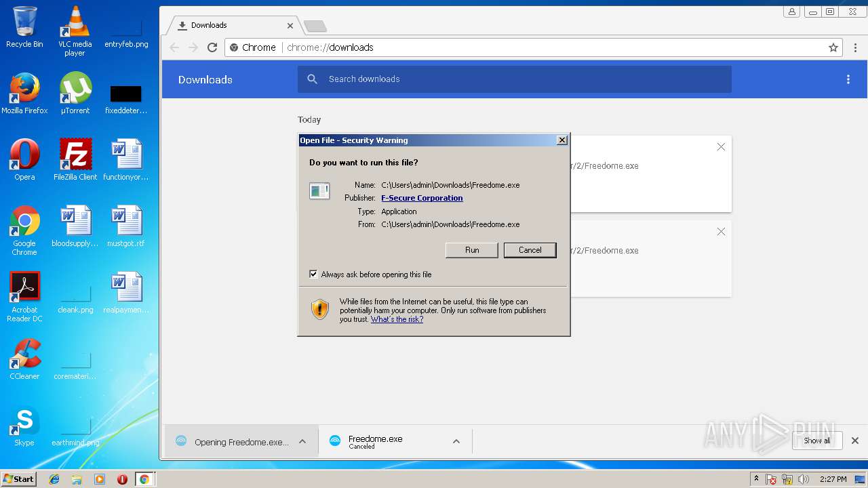Launch VLC media player shortcut
Image resolution: width=868 pixels, height=488 pixels.
[75, 31]
